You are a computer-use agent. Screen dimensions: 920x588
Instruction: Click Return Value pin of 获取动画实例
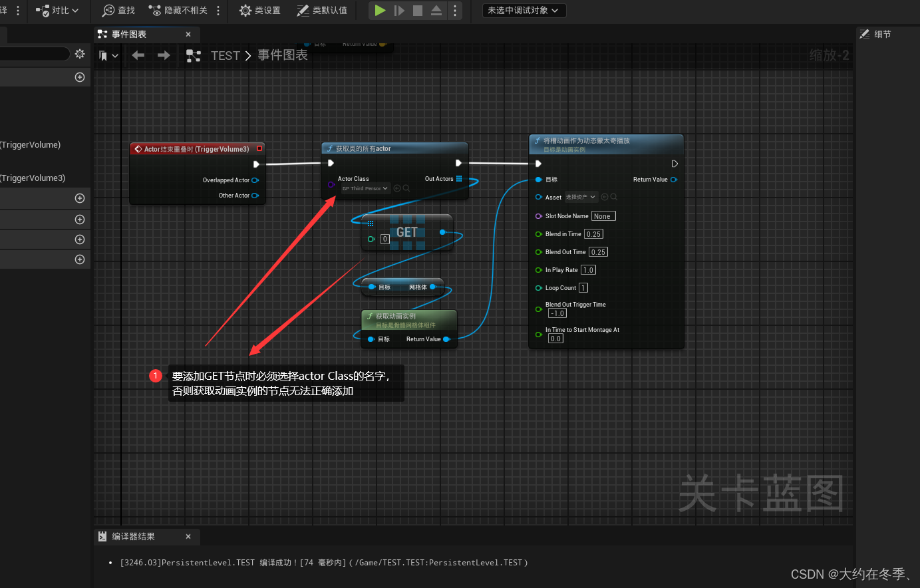pos(446,339)
